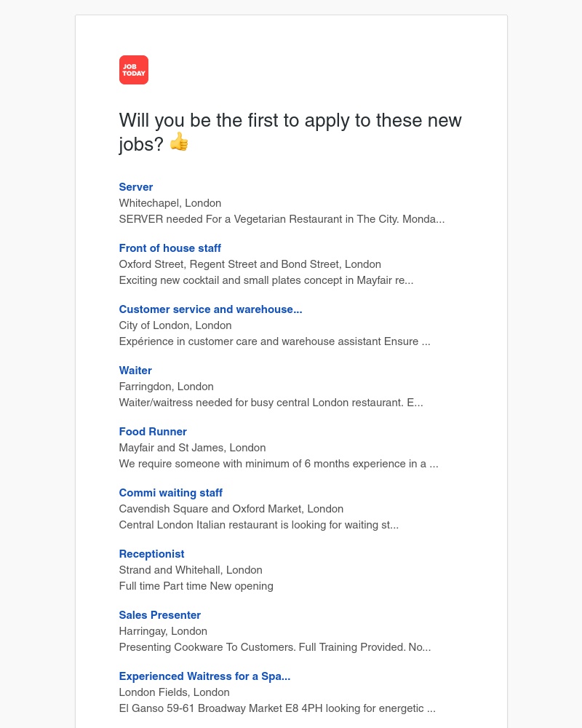Screen dimensions: 582x728
Task: Open the Front of house staff job
Action: (x=170, y=248)
